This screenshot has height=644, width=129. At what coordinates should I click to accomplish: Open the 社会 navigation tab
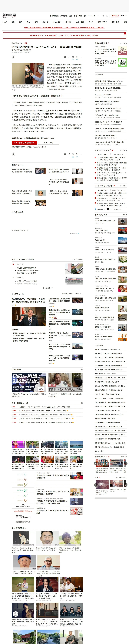pos(13,22)
